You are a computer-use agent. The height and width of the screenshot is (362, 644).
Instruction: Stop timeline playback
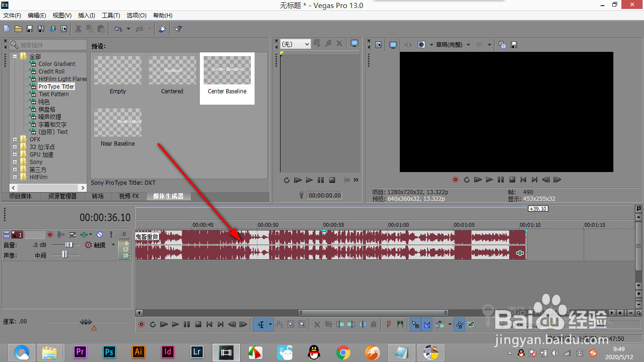[198, 324]
